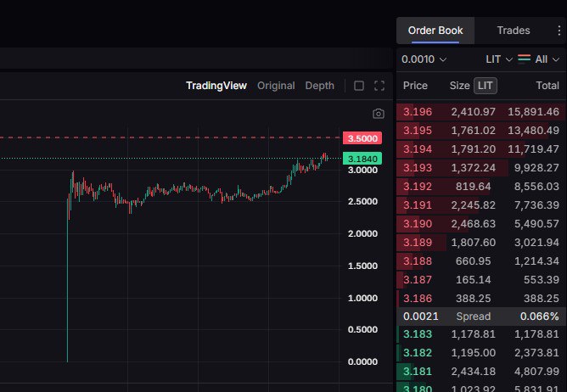This screenshot has height=392, width=567.
Task: Click the order book layout bars icon
Action: click(524, 59)
